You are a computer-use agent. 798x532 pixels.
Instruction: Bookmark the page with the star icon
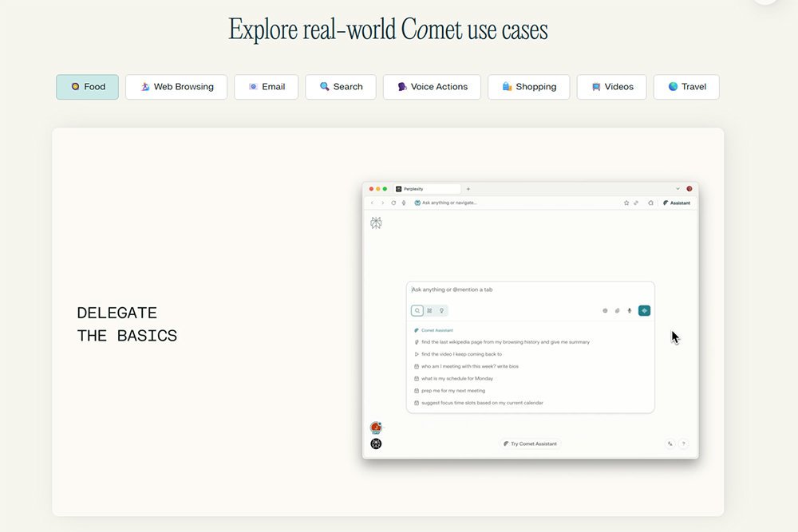[626, 203]
